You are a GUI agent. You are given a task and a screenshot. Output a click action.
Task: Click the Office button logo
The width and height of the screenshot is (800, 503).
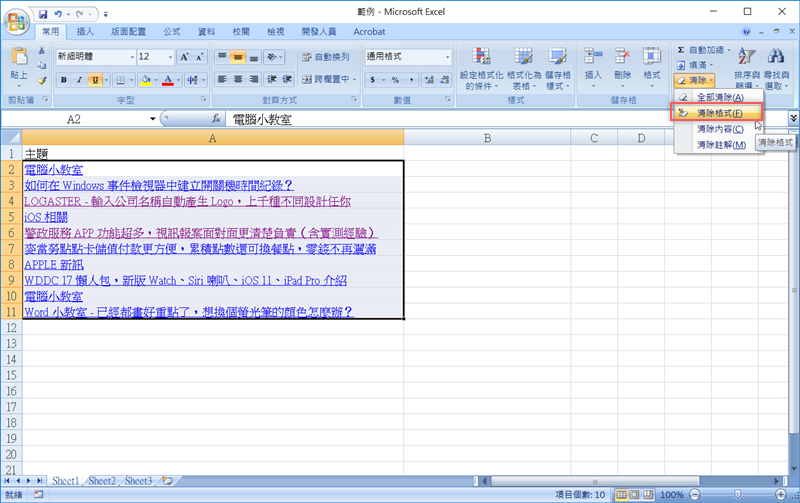coord(16,22)
